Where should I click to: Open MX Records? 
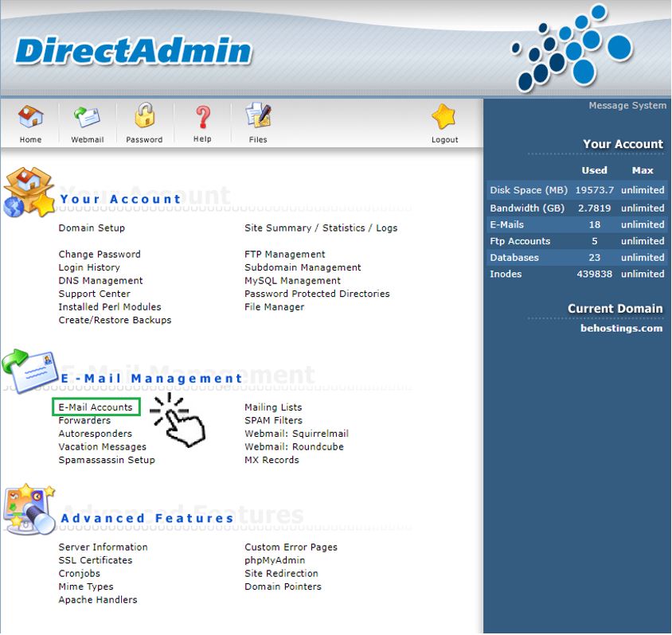(x=272, y=460)
